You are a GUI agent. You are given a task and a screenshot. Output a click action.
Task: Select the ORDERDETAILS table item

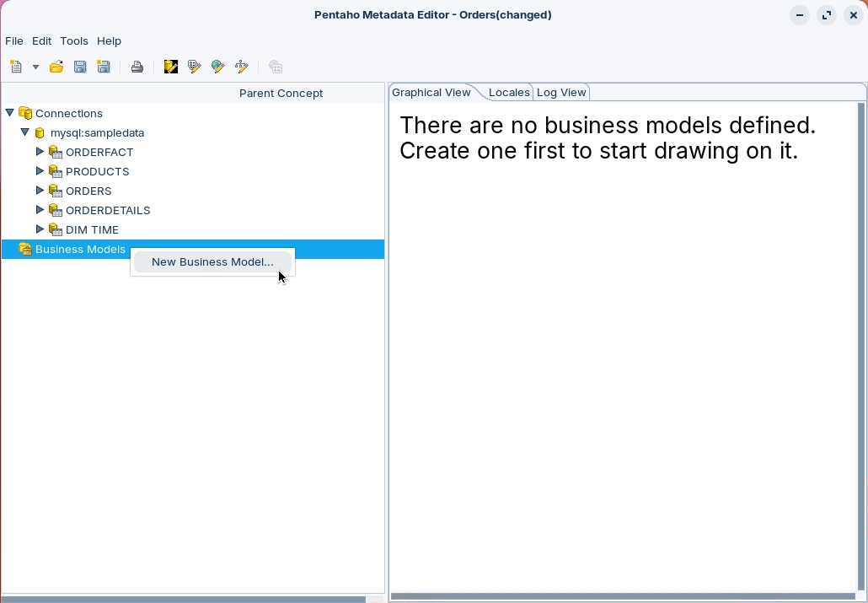tap(108, 210)
